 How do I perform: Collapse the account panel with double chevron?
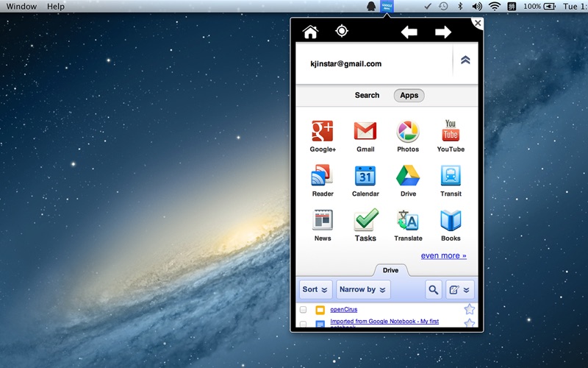pos(465,60)
